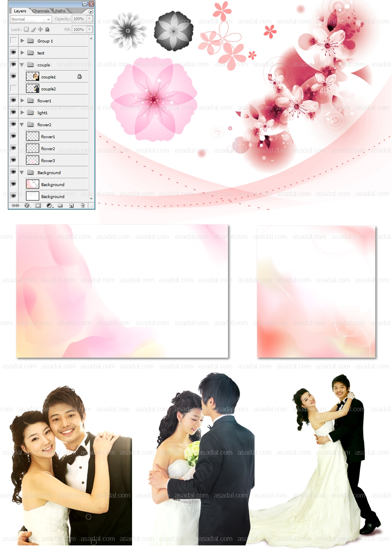Open the layer style fx menu
Image resolution: width=392 pixels, height=557 pixels.
point(27,205)
